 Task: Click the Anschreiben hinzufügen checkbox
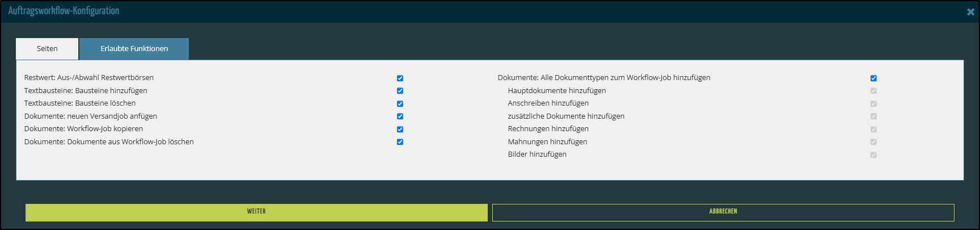(x=873, y=104)
